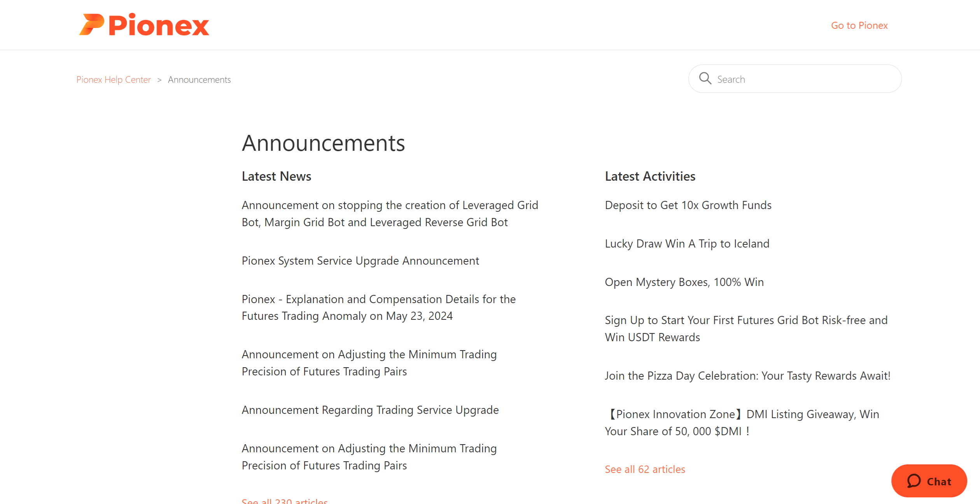Screen dimensions: 980x504
Task: Open Futures Trading Anomaly May 23 compensation article
Action: (x=378, y=307)
